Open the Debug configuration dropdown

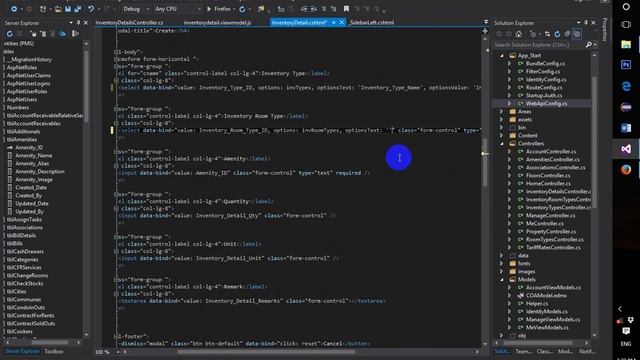click(136, 9)
